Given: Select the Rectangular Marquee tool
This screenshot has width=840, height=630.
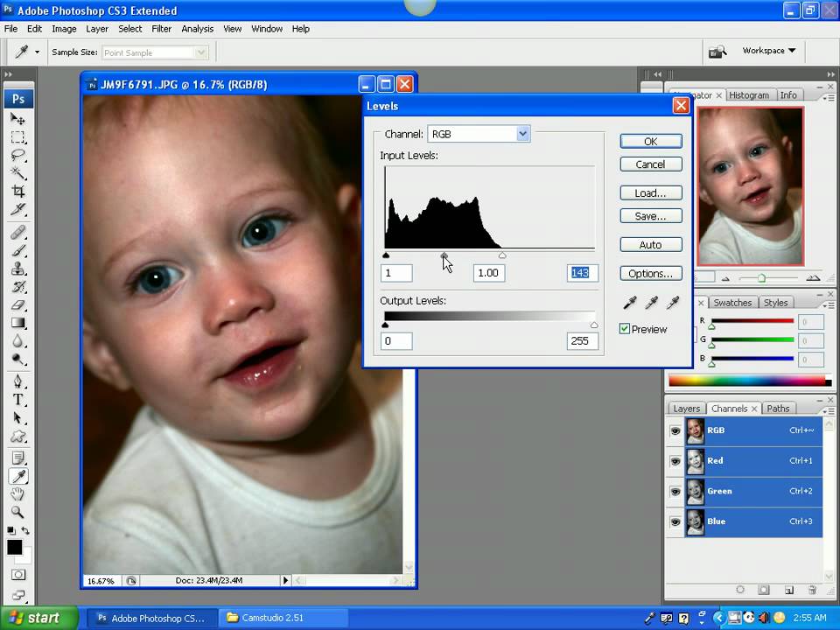Looking at the screenshot, I should [17, 137].
